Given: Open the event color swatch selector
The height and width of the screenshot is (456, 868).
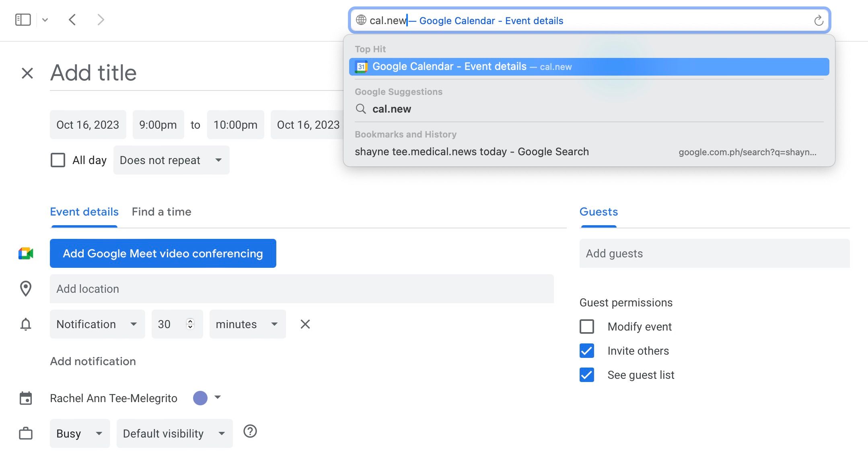Looking at the screenshot, I should pos(200,398).
